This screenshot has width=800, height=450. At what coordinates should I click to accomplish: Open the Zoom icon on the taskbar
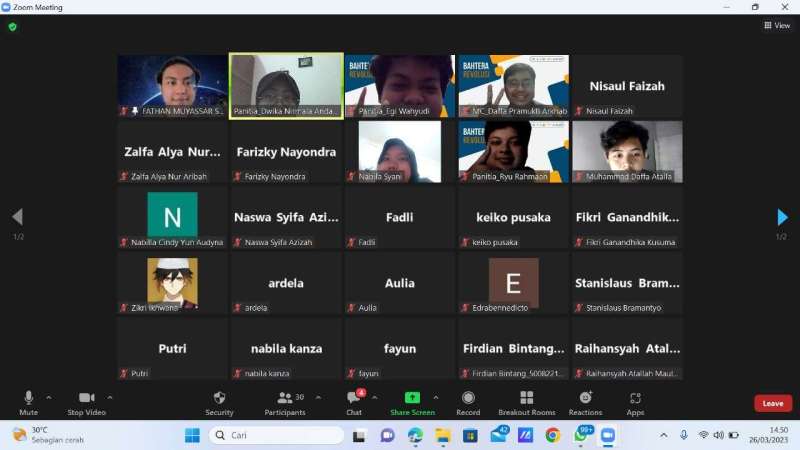click(608, 436)
